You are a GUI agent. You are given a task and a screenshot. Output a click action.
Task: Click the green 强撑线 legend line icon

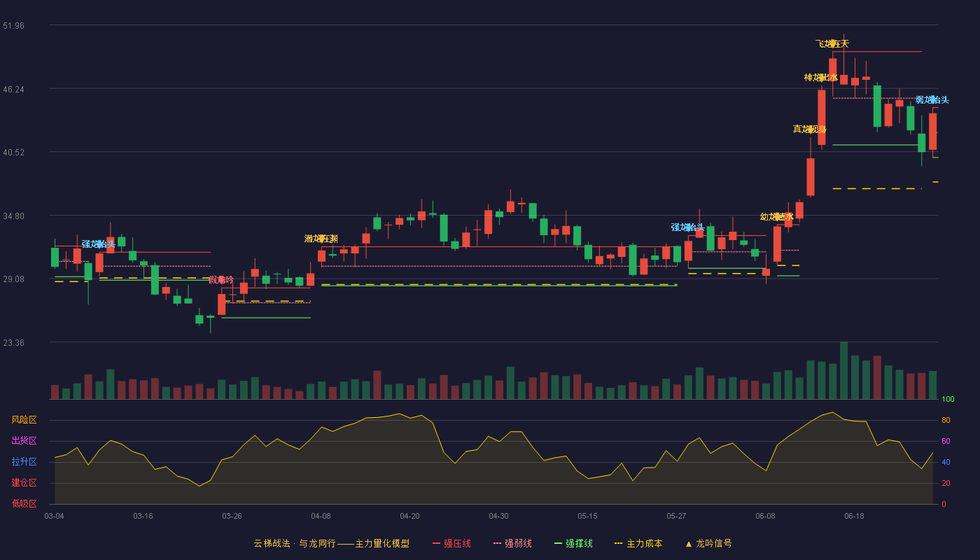(x=558, y=543)
